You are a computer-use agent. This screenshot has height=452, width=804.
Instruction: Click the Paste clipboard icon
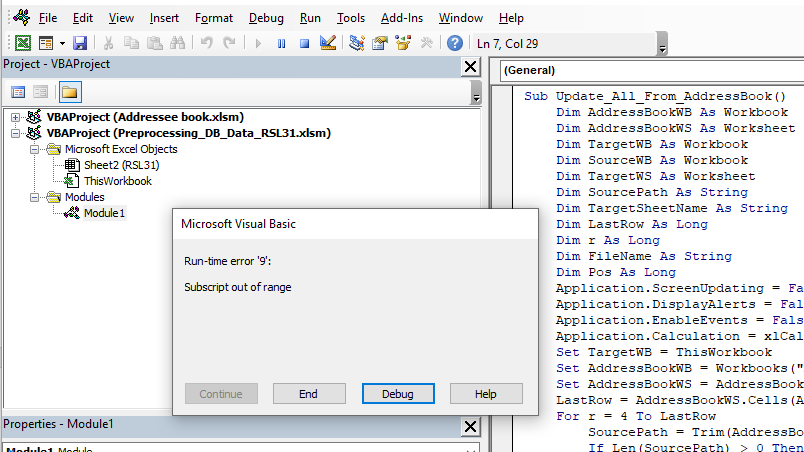pyautogui.click(x=154, y=43)
